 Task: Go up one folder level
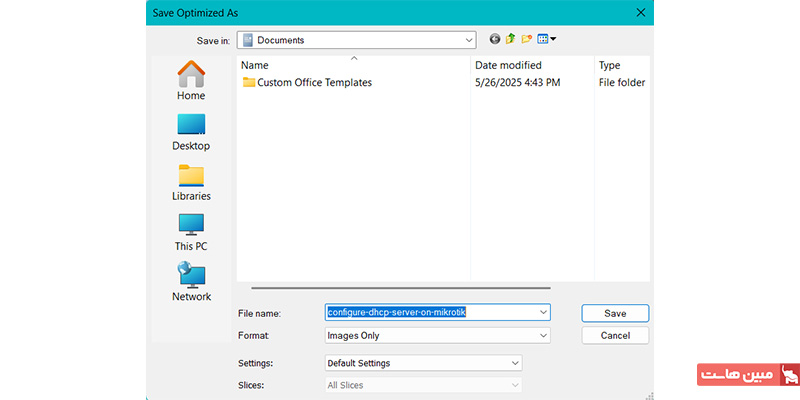(x=511, y=39)
